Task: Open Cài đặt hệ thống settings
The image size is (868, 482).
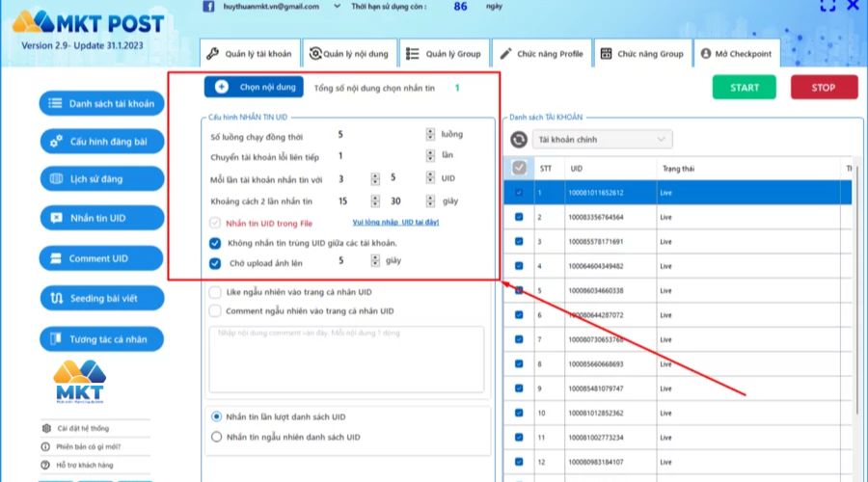Action: (76, 428)
